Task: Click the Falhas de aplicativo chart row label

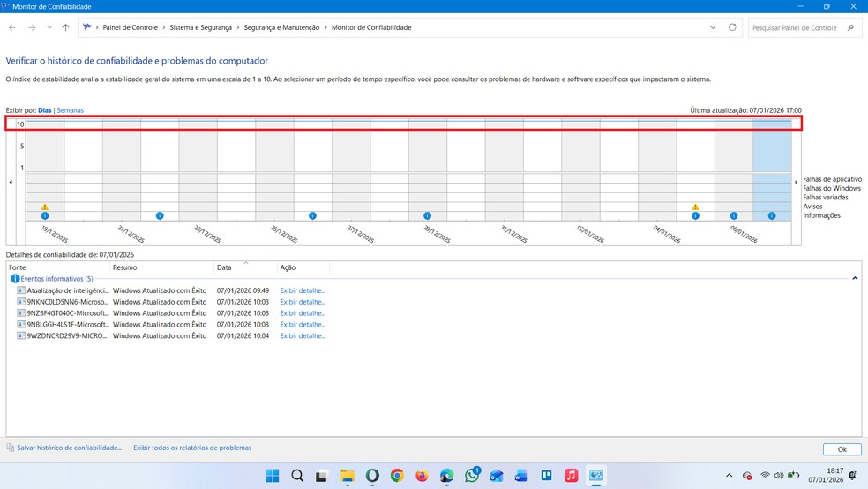Action: (x=832, y=179)
